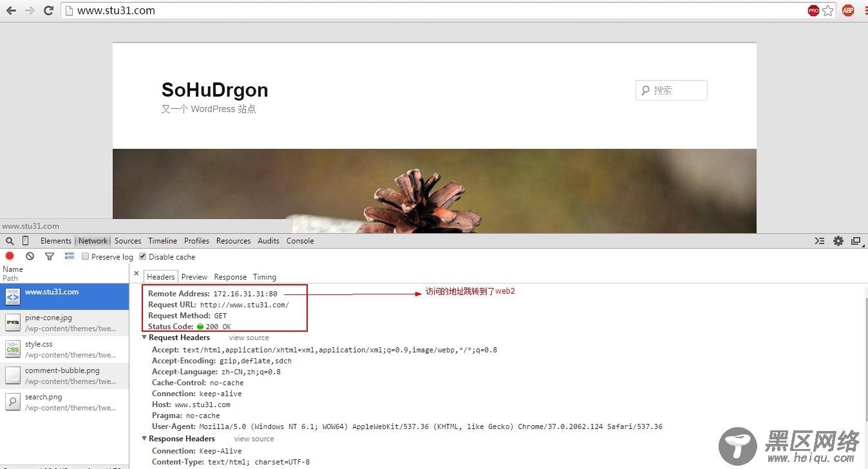Select the search.png request row

click(64, 402)
